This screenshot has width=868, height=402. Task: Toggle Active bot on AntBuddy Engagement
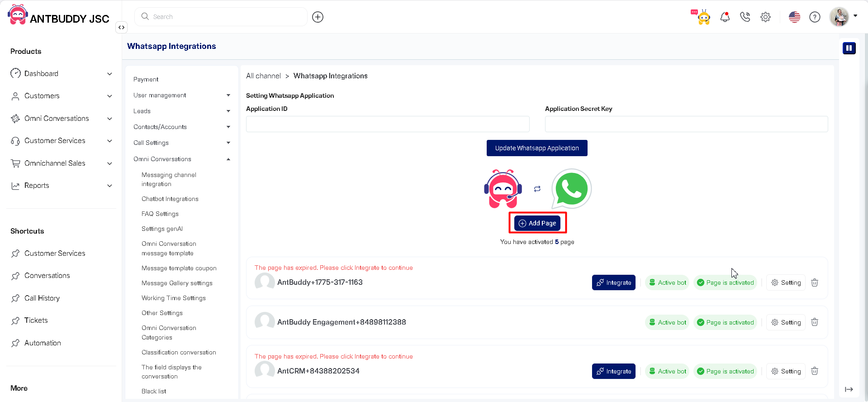click(667, 322)
